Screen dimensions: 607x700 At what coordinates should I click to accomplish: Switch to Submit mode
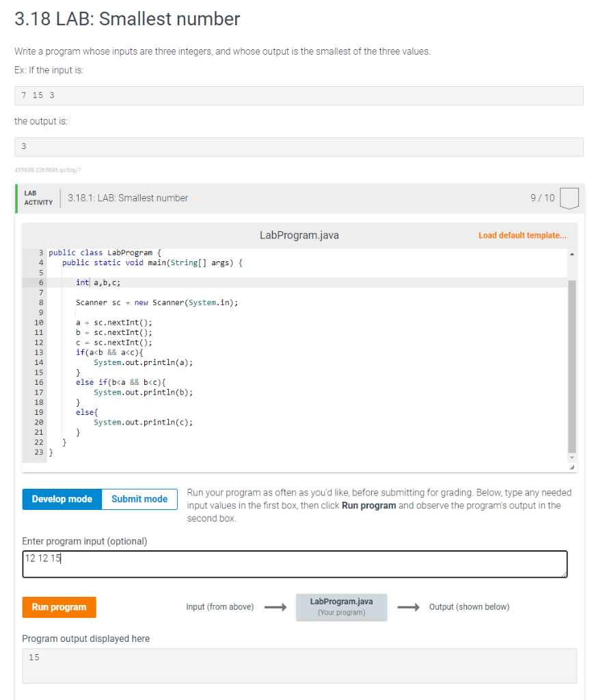point(139,499)
